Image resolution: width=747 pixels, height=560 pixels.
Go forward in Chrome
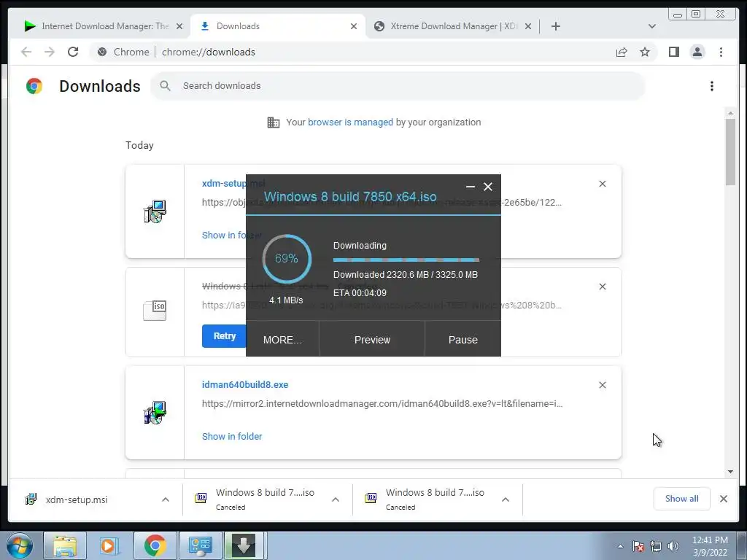(50, 52)
